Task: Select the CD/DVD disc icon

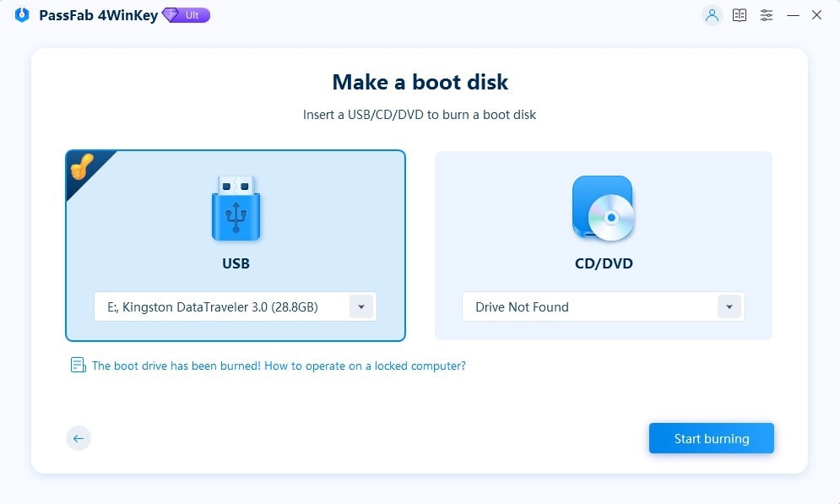Action: click(604, 209)
